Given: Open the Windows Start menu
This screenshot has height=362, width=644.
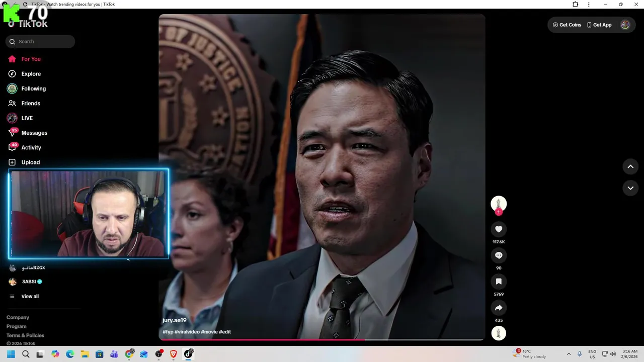Looking at the screenshot, I should point(11,354).
